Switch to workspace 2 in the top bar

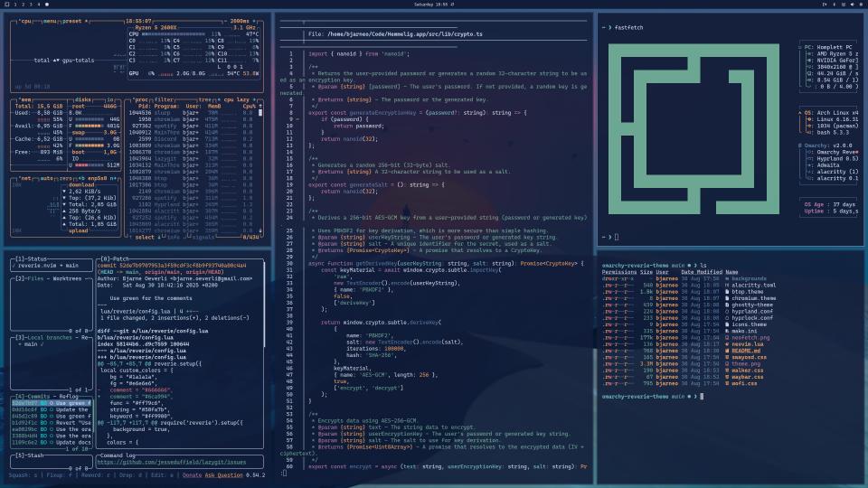click(x=24, y=5)
